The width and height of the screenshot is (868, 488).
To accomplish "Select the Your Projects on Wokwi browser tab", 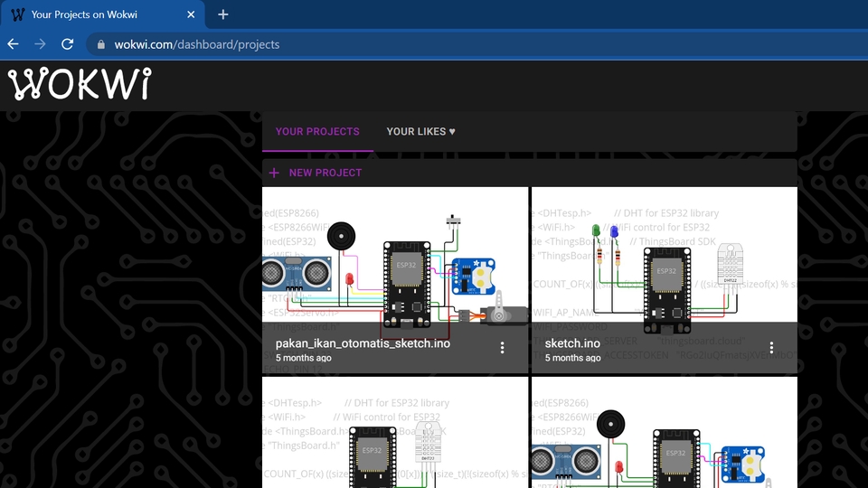I will click(102, 14).
